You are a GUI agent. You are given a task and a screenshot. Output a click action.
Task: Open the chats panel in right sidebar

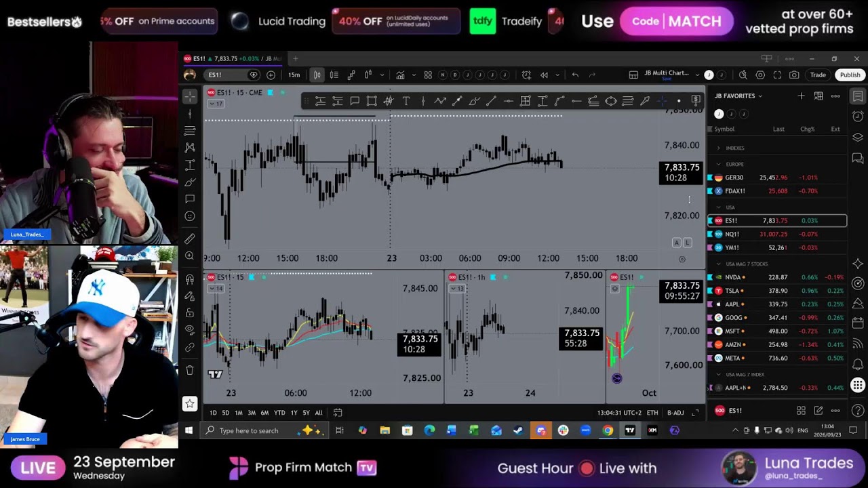click(x=858, y=159)
